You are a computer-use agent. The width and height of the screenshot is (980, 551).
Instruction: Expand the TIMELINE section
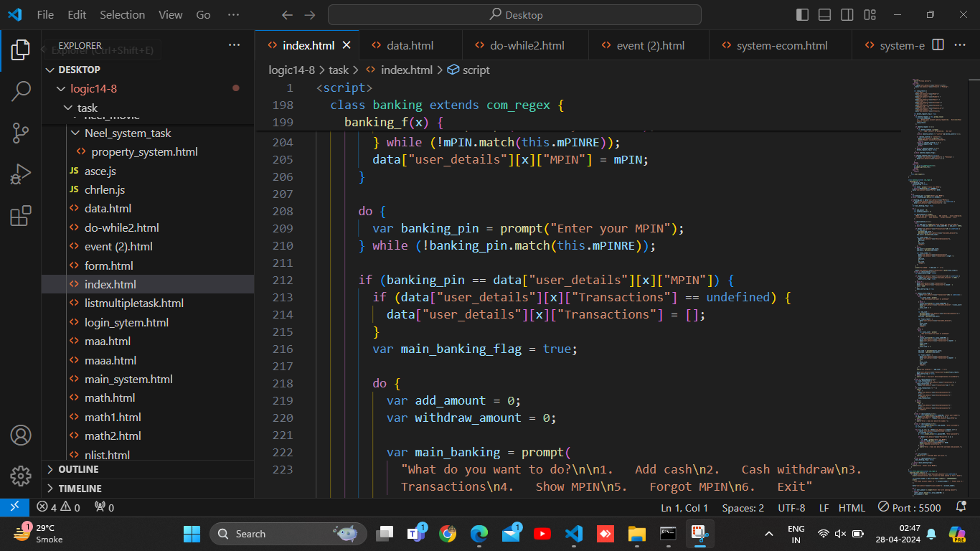80,489
